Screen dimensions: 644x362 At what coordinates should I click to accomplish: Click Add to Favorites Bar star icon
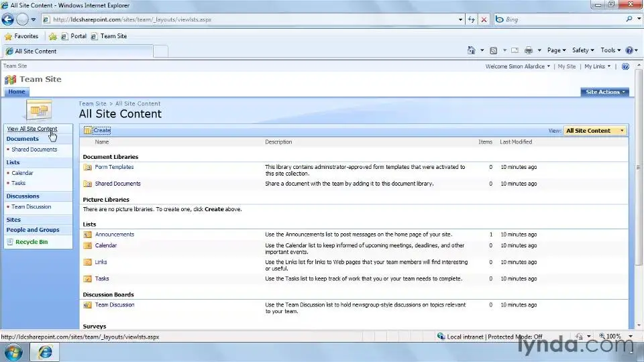[x=52, y=36]
